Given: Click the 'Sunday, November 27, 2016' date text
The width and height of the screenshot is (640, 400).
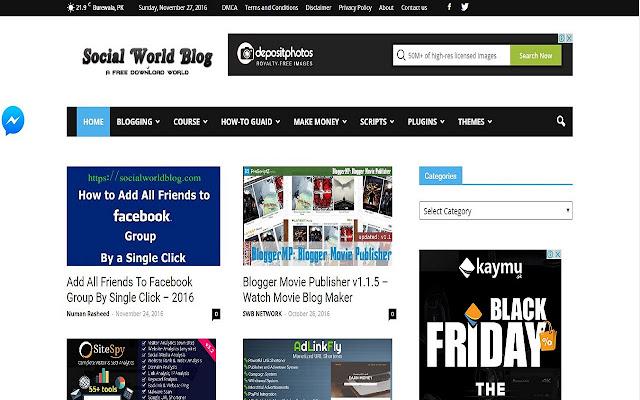Looking at the screenshot, I should pyautogui.click(x=173, y=7).
